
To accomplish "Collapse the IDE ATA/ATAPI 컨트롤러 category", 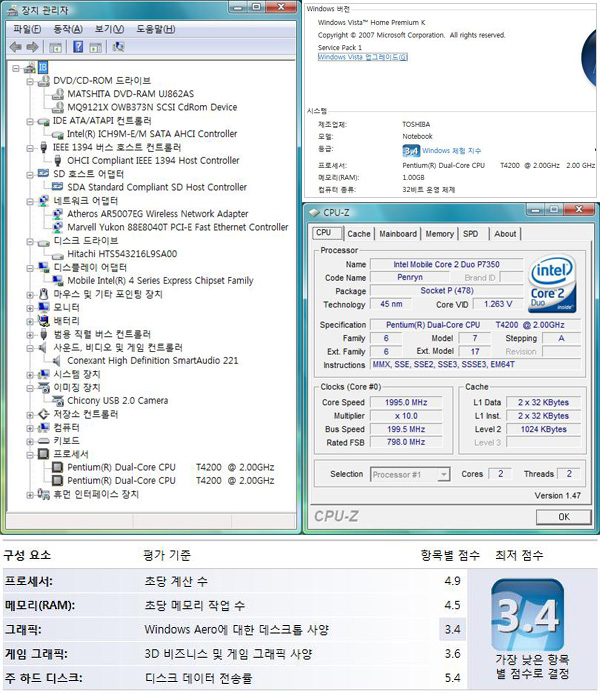I will pyautogui.click(x=30, y=121).
